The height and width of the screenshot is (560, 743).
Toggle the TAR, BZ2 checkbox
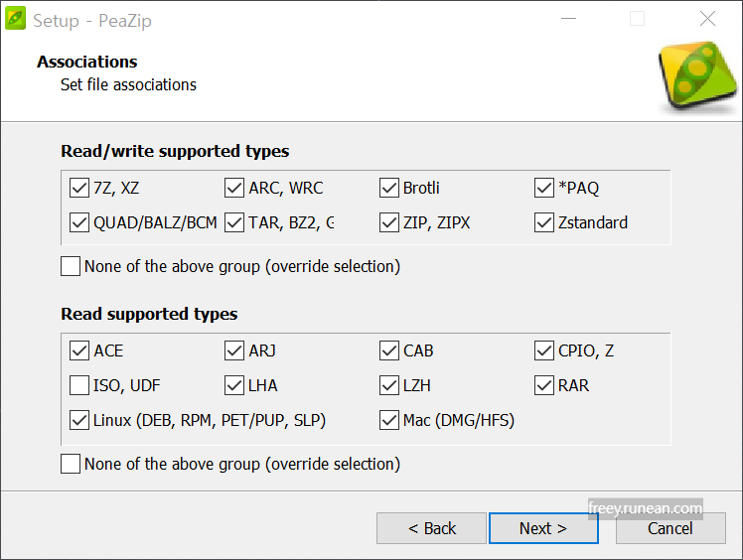pos(234,222)
